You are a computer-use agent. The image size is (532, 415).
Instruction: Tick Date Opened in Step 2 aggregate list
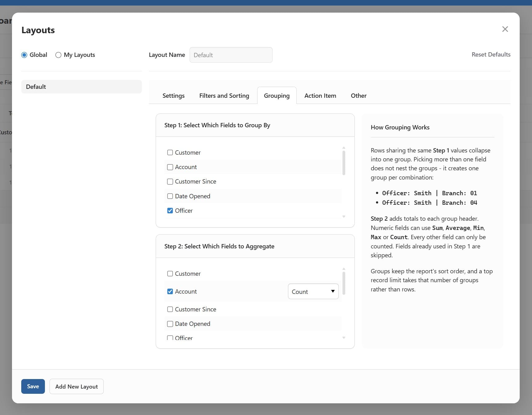170,324
